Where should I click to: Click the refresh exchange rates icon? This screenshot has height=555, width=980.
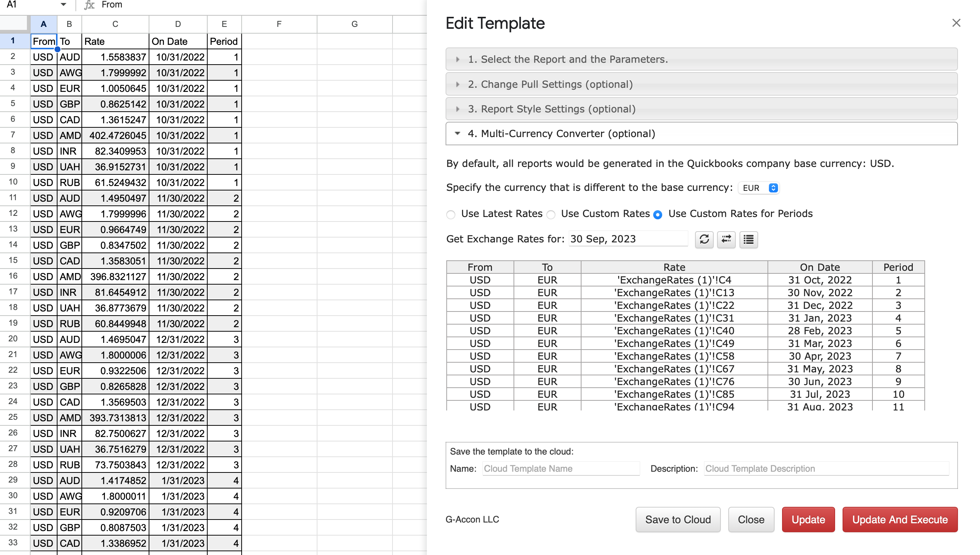click(704, 239)
